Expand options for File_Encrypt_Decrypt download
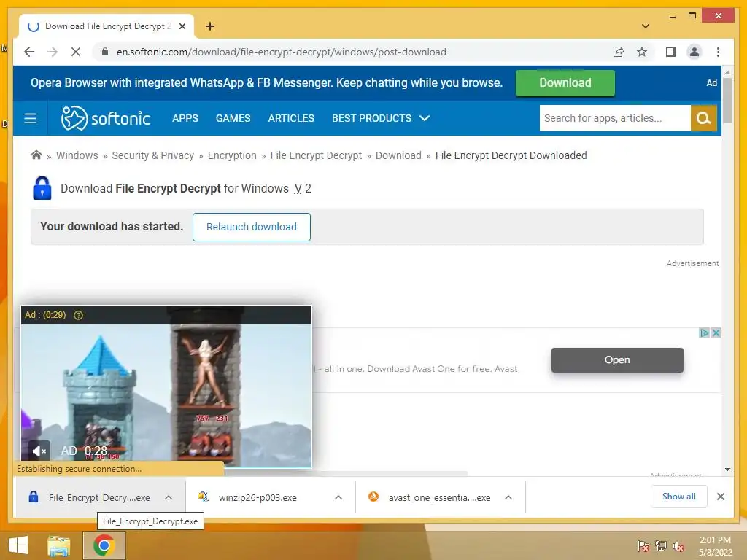 pyautogui.click(x=169, y=497)
